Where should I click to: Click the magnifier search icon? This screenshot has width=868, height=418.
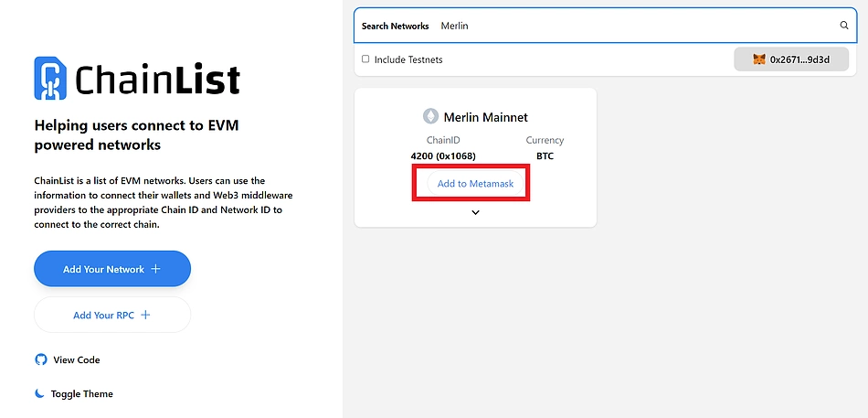click(844, 26)
